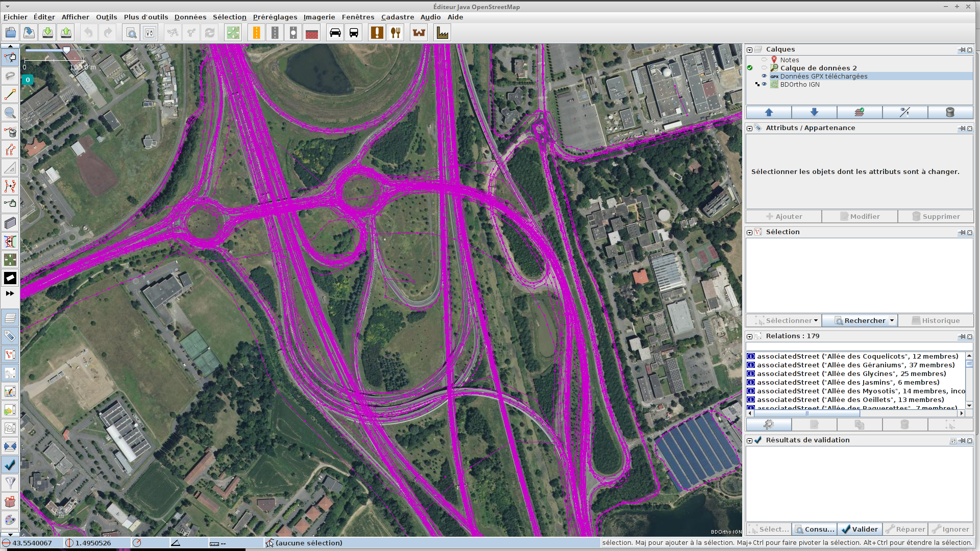The height and width of the screenshot is (551, 980).
Task: Click the Historique button
Action: tap(935, 320)
